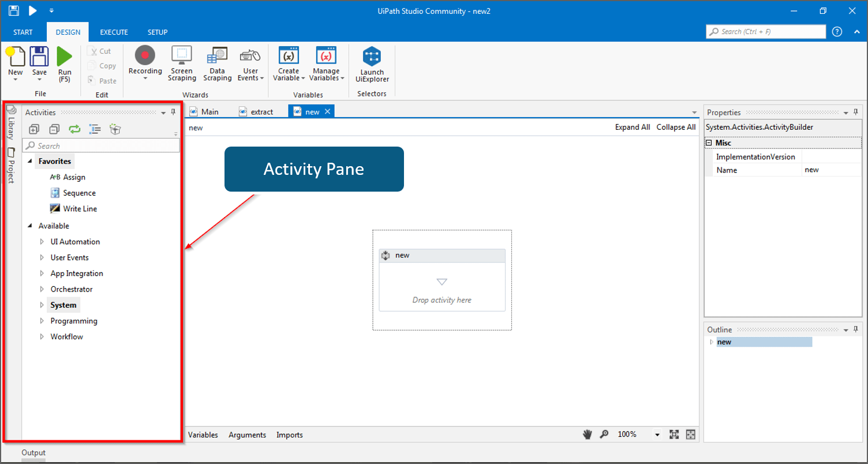Click the Manage Variables icon
The image size is (868, 464).
click(x=326, y=55)
